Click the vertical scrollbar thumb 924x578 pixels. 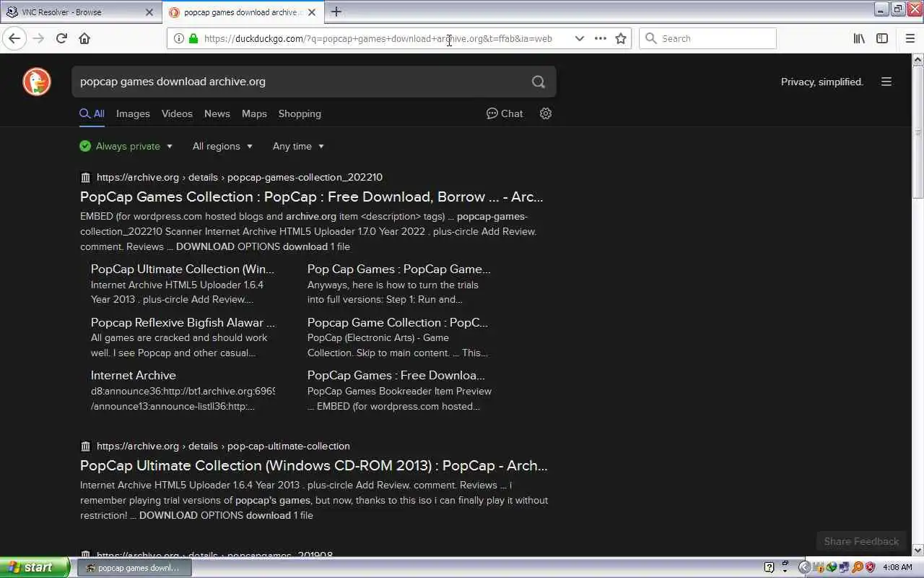tap(918, 131)
